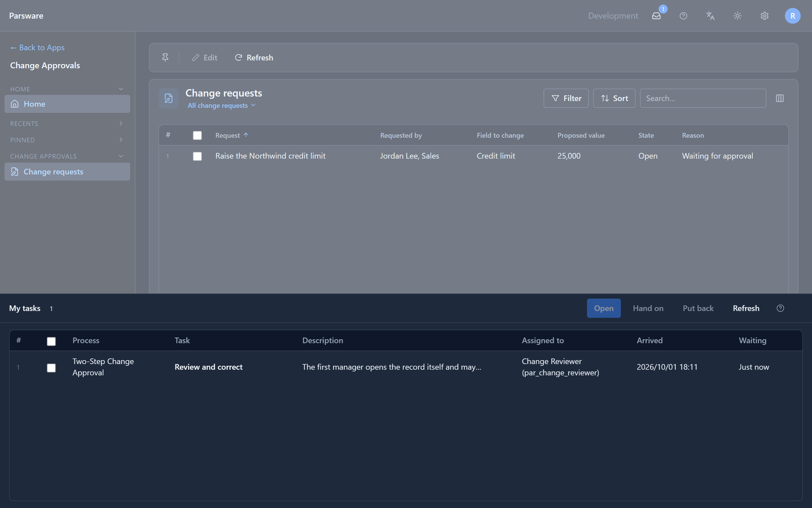Click Back to Apps link
Image resolution: width=812 pixels, height=508 pixels.
[37, 48]
